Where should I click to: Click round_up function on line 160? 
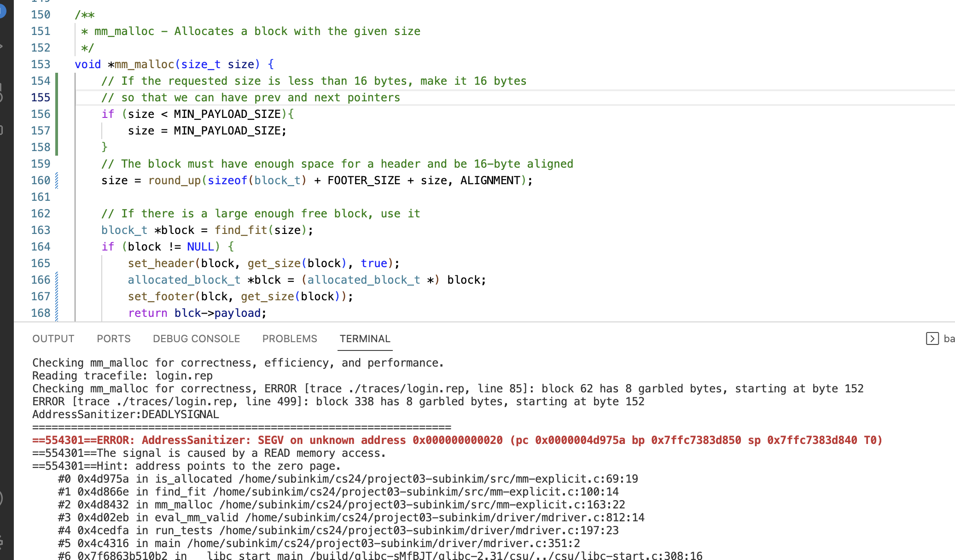coord(175,181)
